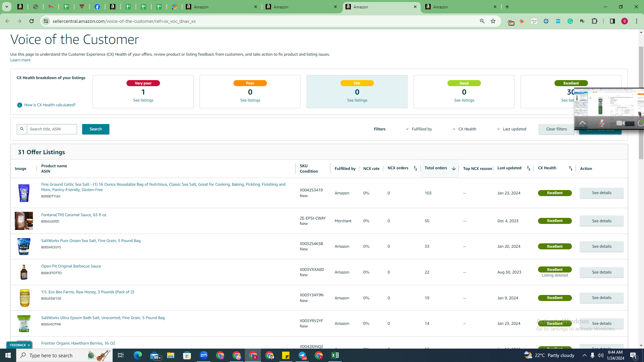Sort by Total orders column arrow
The image size is (644, 362).
click(454, 168)
